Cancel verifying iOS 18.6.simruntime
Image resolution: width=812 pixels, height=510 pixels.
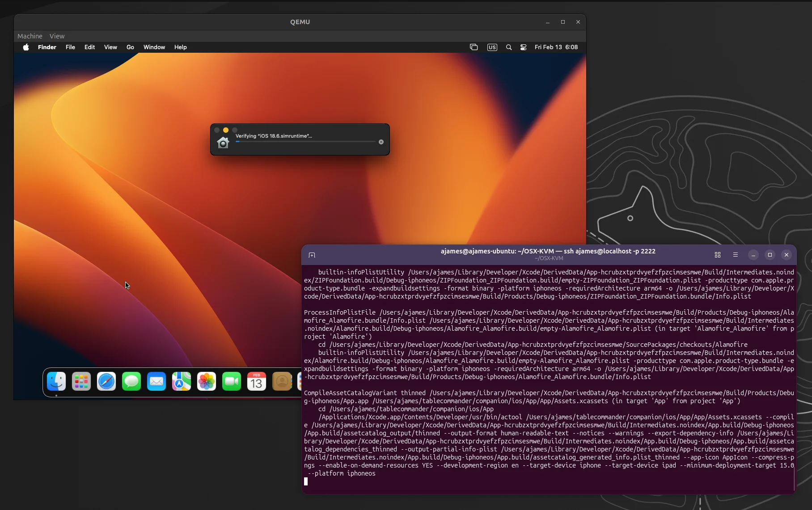pos(381,142)
